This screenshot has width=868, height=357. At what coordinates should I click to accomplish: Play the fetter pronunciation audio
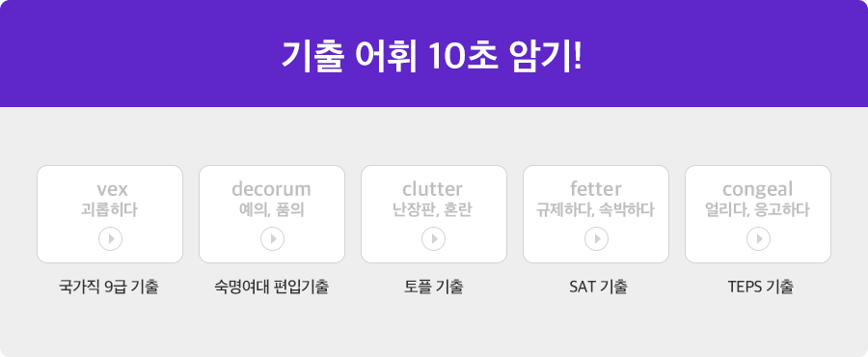[596, 239]
